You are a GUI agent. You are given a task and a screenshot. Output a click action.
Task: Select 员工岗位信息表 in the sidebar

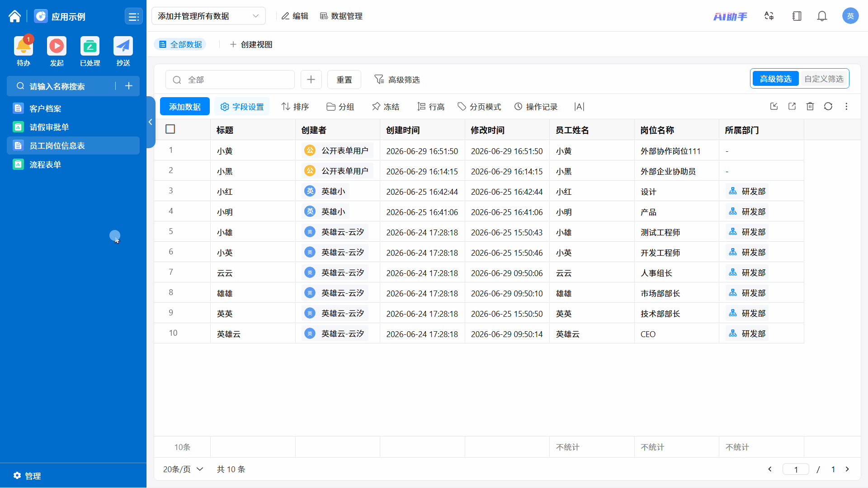pos(73,145)
